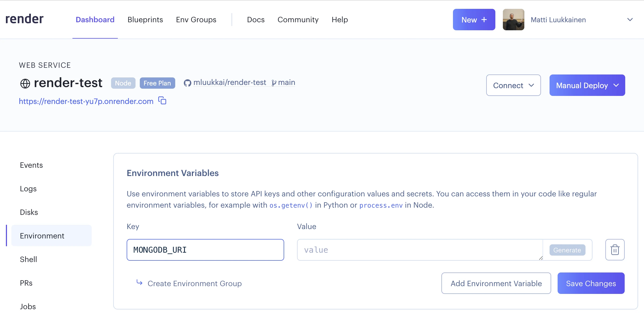Open the Docs link
This screenshot has height=314, width=644.
click(256, 20)
